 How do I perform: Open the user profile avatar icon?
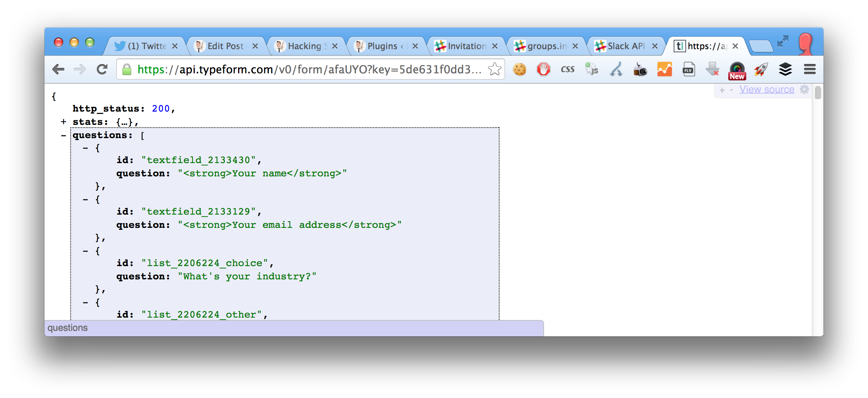(x=805, y=44)
